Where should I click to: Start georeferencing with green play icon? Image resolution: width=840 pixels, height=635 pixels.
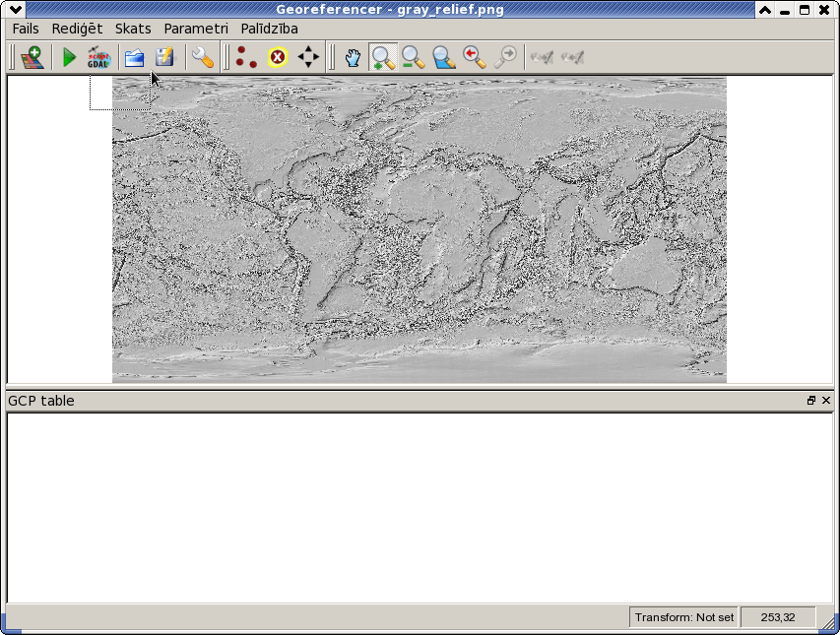pyautogui.click(x=69, y=57)
